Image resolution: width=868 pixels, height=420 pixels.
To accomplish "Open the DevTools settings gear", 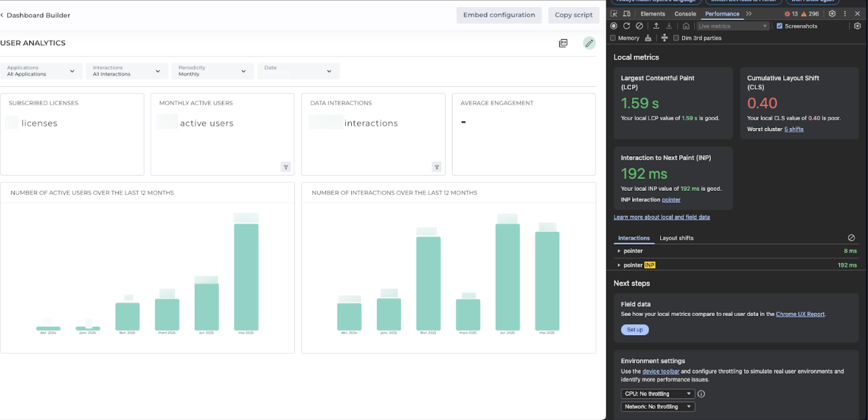I will coord(832,13).
